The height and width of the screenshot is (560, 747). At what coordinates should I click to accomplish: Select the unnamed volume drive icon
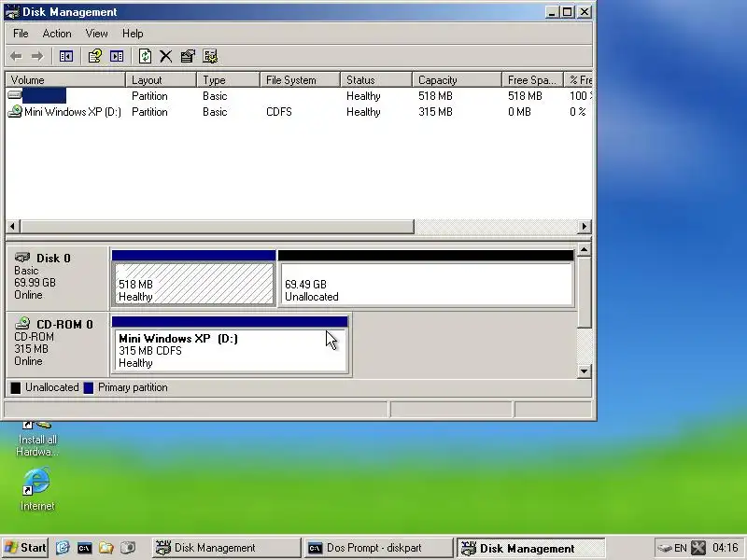(15, 95)
